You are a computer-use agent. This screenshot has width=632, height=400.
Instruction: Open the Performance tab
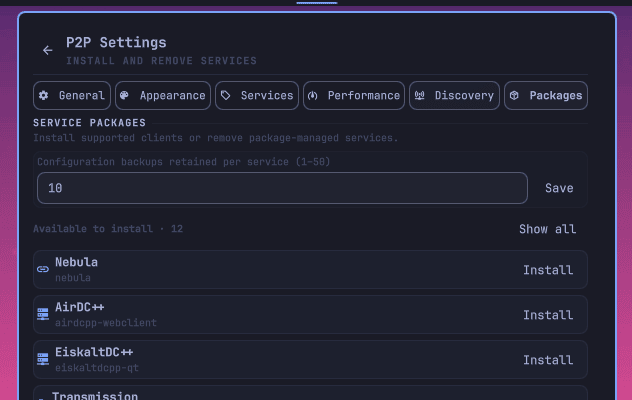coord(354,96)
